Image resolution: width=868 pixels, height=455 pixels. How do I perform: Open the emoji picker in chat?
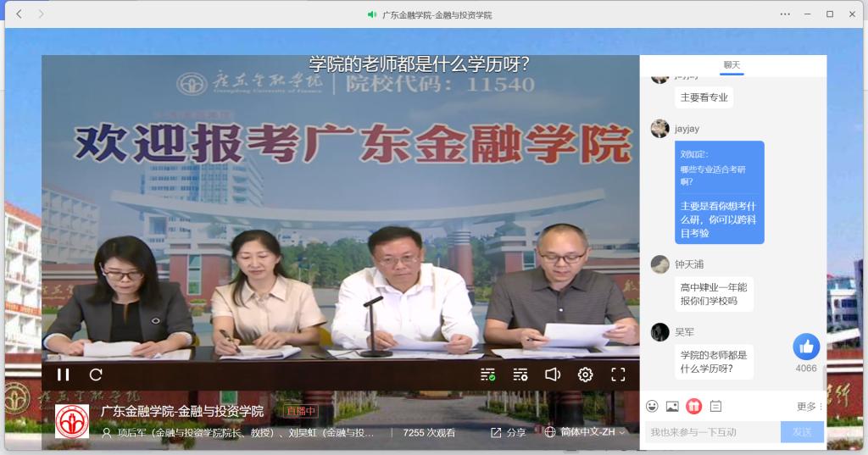click(x=652, y=407)
